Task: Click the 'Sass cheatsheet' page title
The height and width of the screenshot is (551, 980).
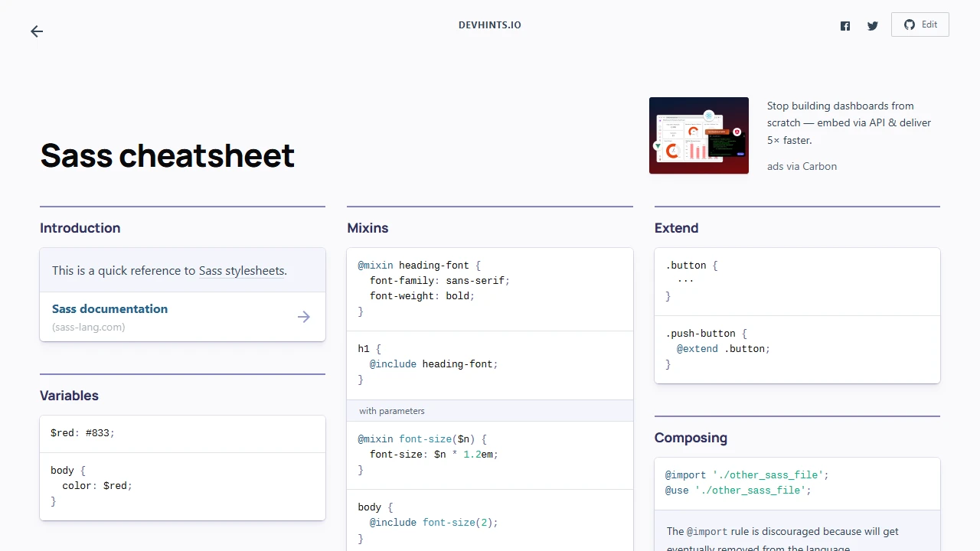Action: click(x=167, y=156)
